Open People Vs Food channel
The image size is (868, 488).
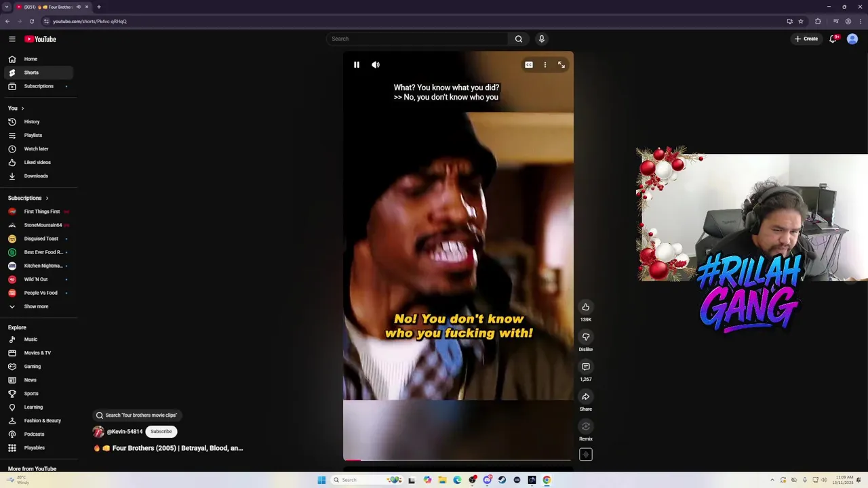pyautogui.click(x=38, y=293)
